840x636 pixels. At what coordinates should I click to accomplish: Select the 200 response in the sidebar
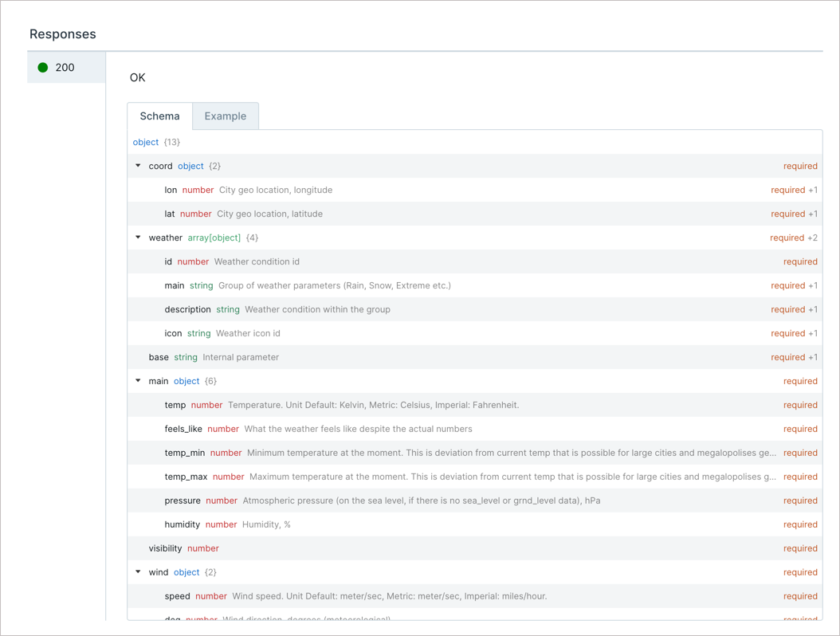(x=65, y=67)
